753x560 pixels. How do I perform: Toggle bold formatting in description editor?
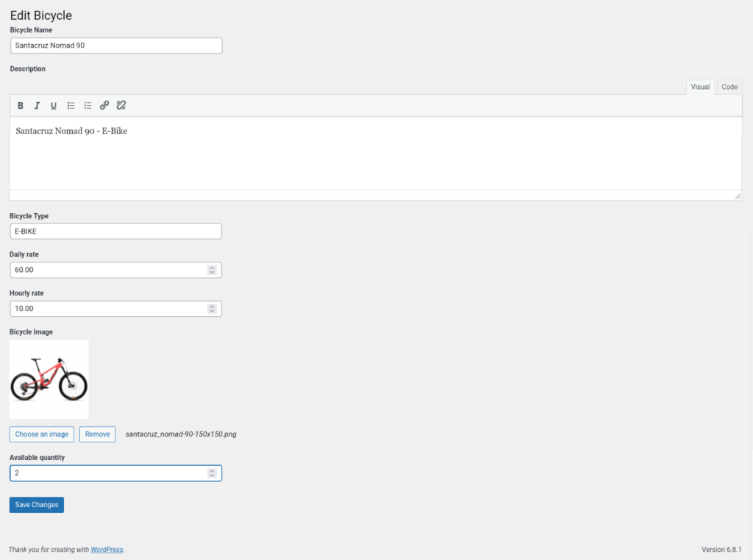21,106
